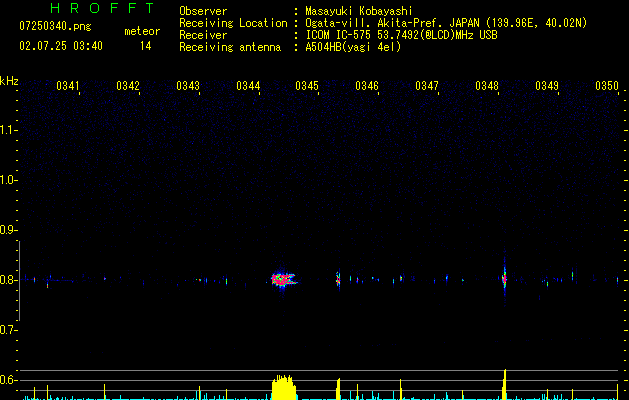Click the tallest yellow peak near 0348

[x=505, y=384]
